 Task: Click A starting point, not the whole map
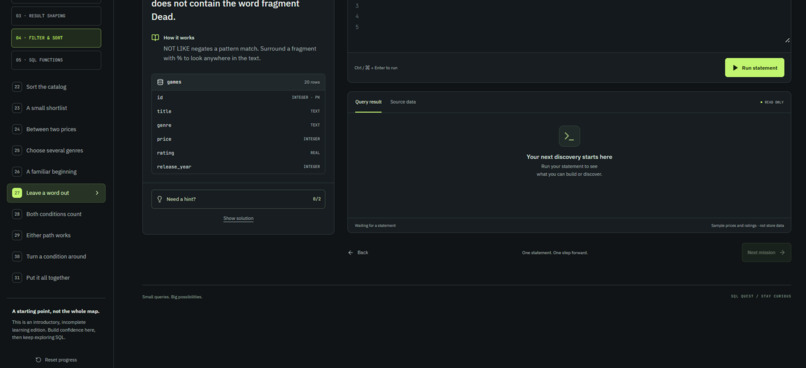56,311
